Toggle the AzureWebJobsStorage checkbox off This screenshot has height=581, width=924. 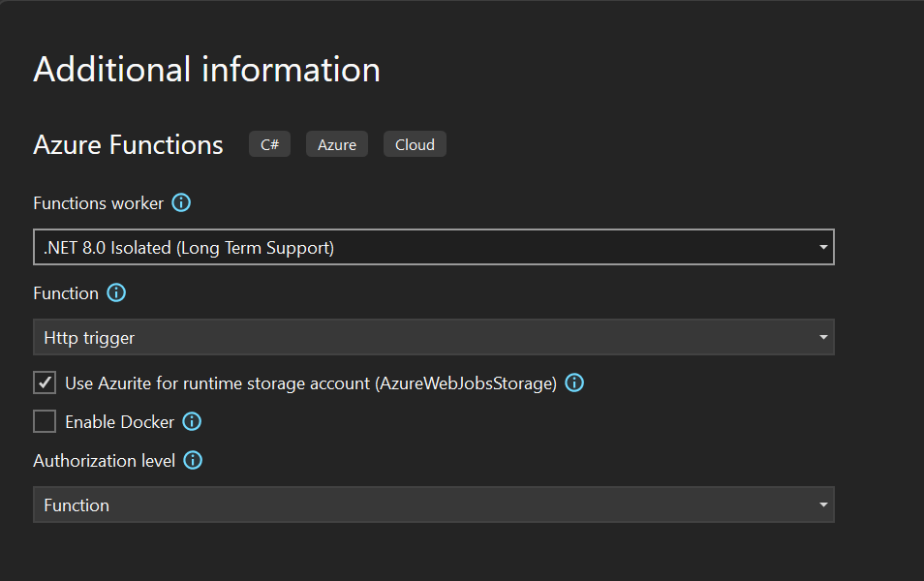pos(44,382)
